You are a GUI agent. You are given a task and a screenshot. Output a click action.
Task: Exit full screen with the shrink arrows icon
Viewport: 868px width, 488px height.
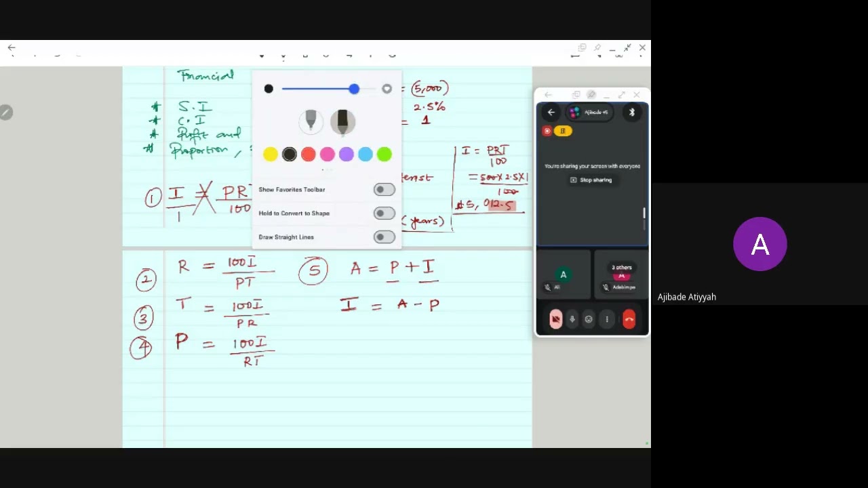[x=627, y=48]
